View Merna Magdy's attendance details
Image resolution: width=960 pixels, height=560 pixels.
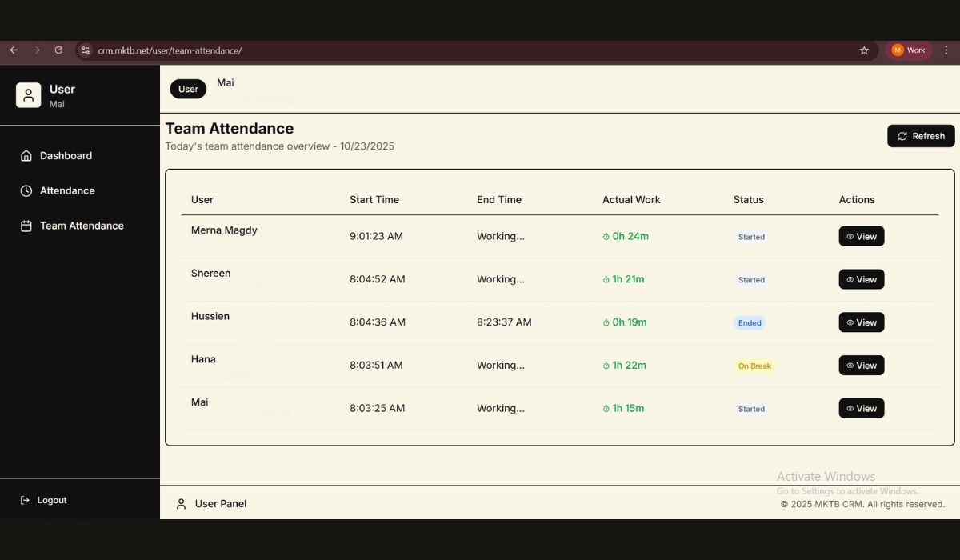pos(861,237)
